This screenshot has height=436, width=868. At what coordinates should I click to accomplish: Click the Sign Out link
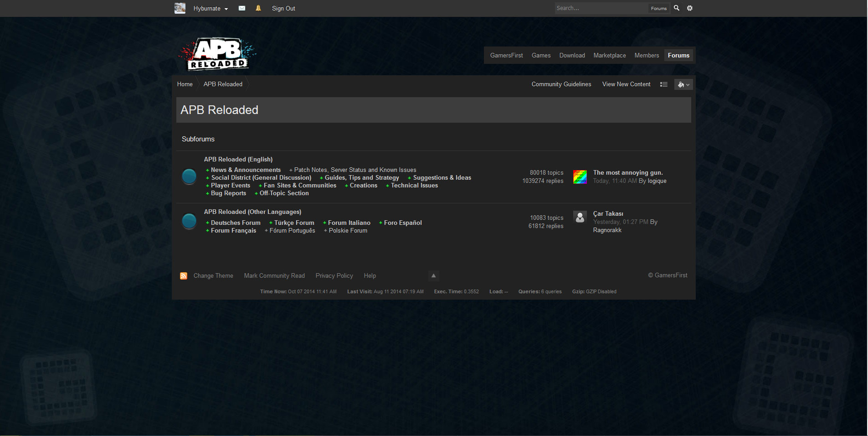[x=283, y=9]
